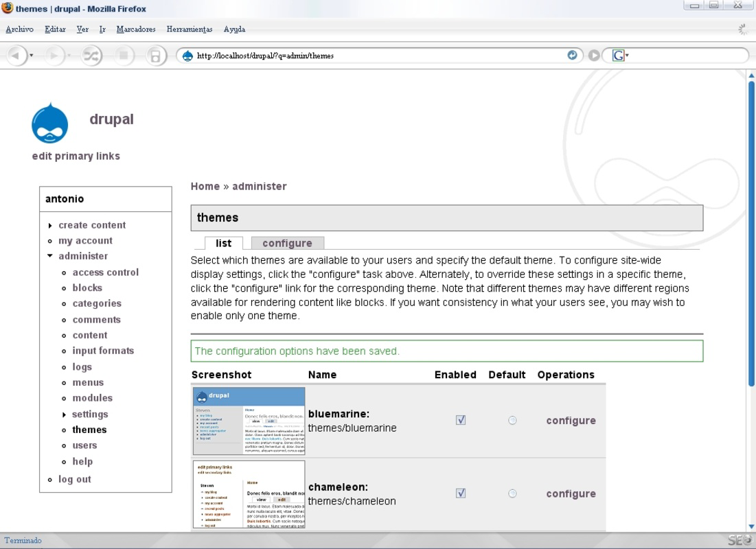The width and height of the screenshot is (756, 549).
Task: Open themes in the sidebar
Action: [89, 430]
